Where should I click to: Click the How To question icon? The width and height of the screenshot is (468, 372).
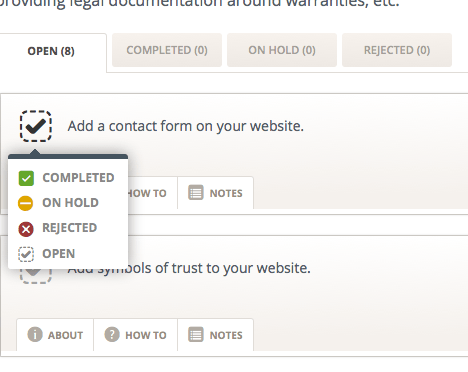point(112,334)
